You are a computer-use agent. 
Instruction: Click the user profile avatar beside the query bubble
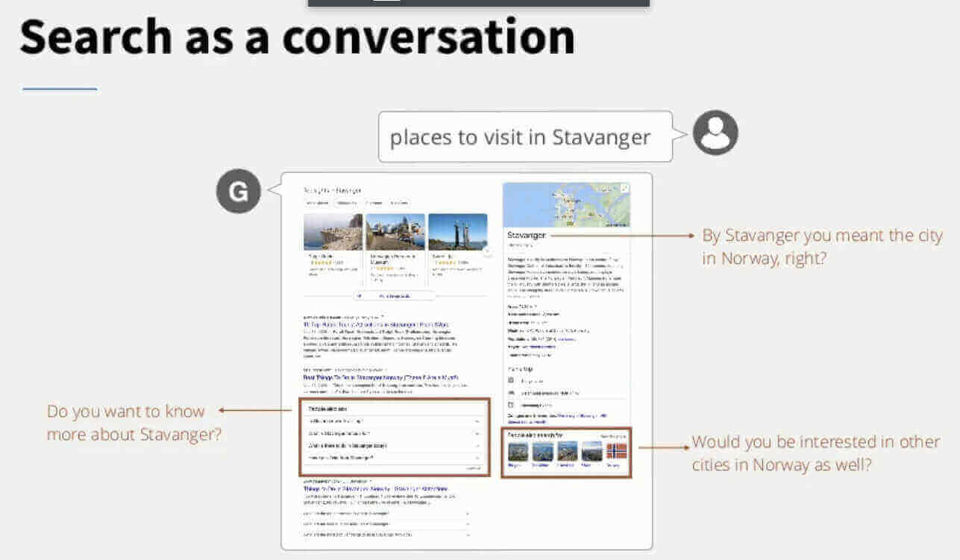[x=714, y=132]
